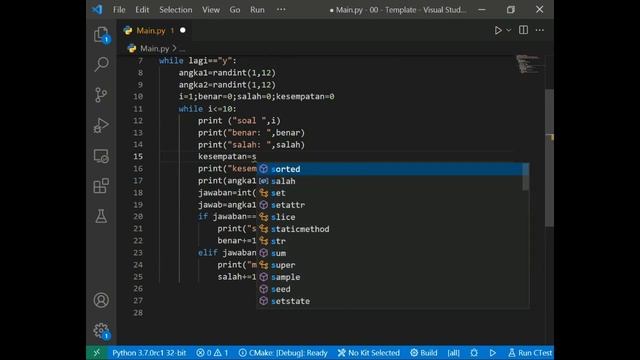Open the Accounts menu icon
The image size is (640, 360).
coord(101,300)
